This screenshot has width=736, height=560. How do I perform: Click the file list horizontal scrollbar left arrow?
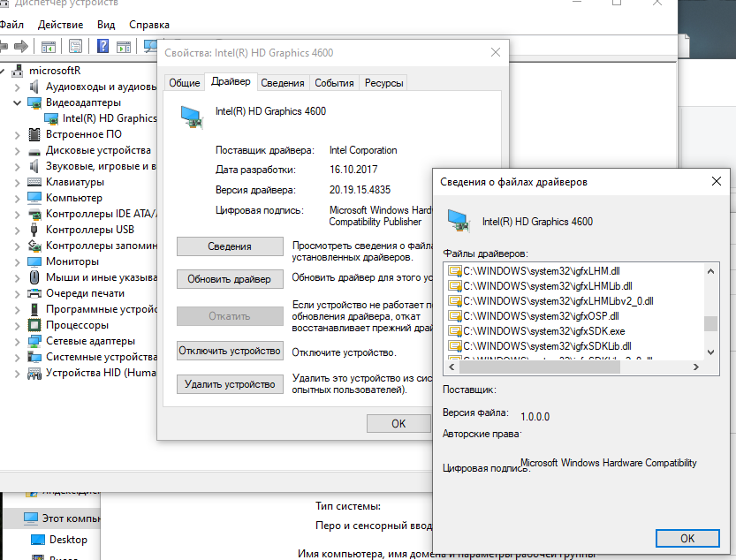451,367
